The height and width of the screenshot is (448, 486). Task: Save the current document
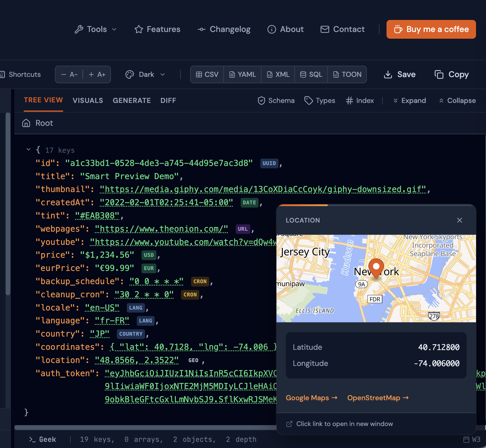[x=399, y=74]
